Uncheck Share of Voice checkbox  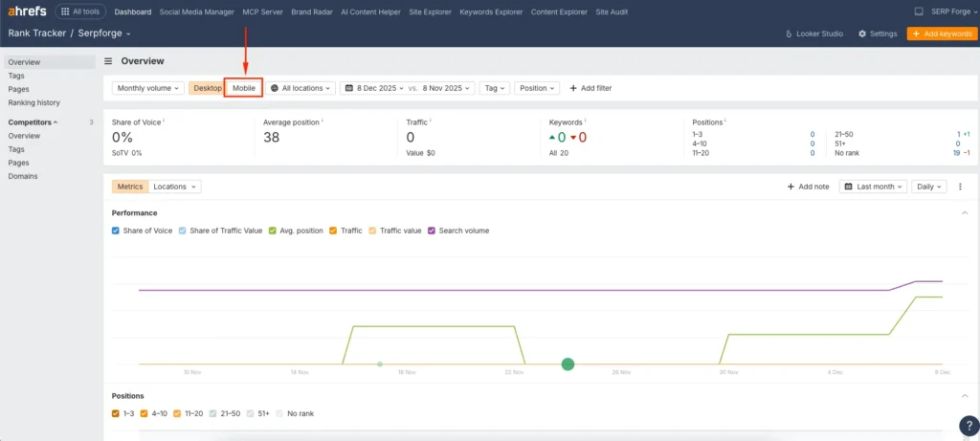point(116,231)
